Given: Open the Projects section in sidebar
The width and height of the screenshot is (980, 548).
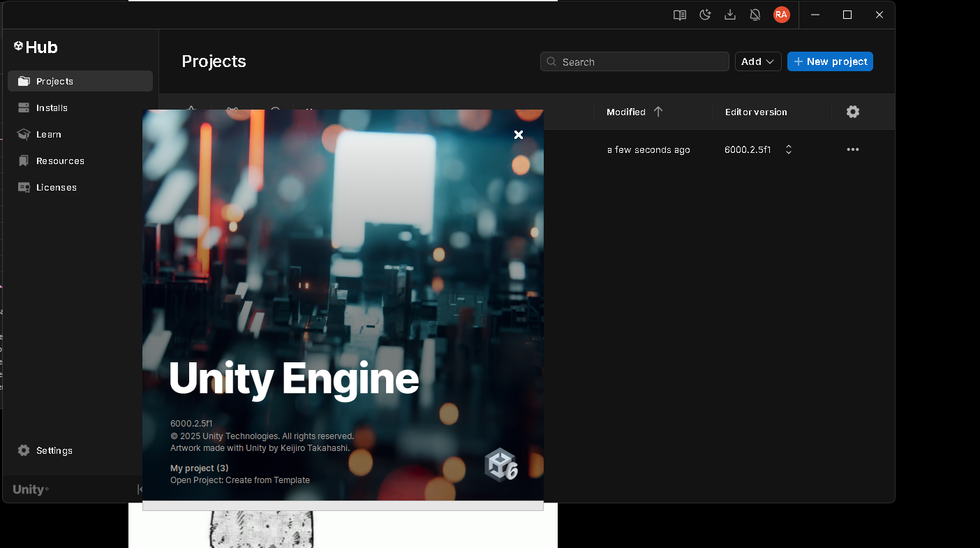Looking at the screenshot, I should 80,81.
